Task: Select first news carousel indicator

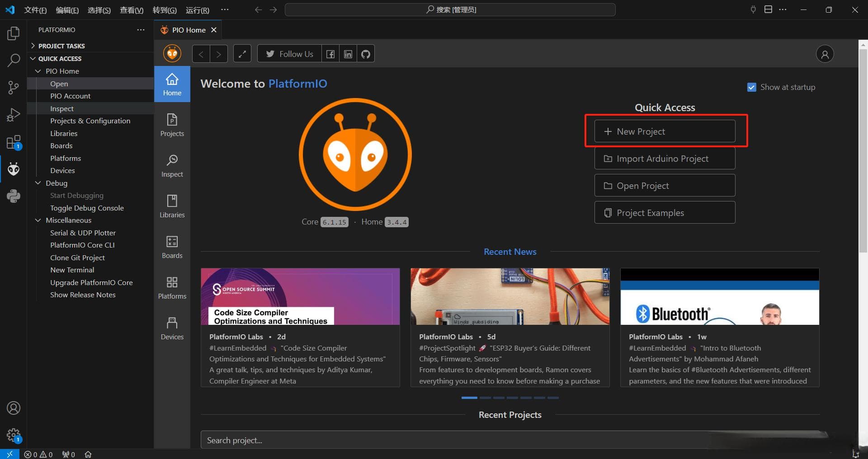Action: click(x=469, y=398)
